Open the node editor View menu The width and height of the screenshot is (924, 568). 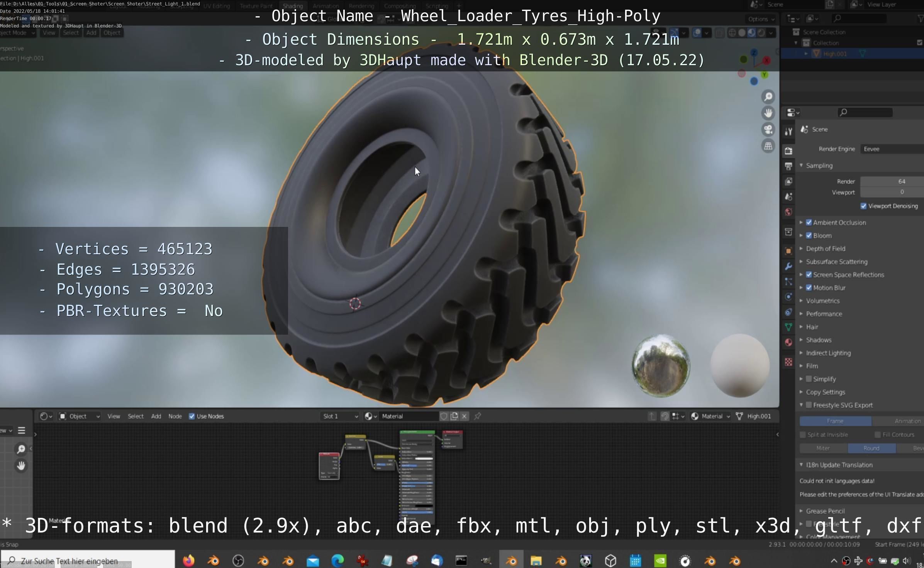point(114,416)
